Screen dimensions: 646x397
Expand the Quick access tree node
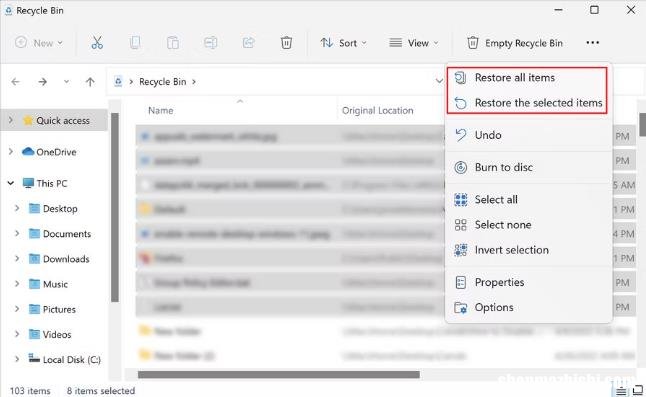(11, 120)
